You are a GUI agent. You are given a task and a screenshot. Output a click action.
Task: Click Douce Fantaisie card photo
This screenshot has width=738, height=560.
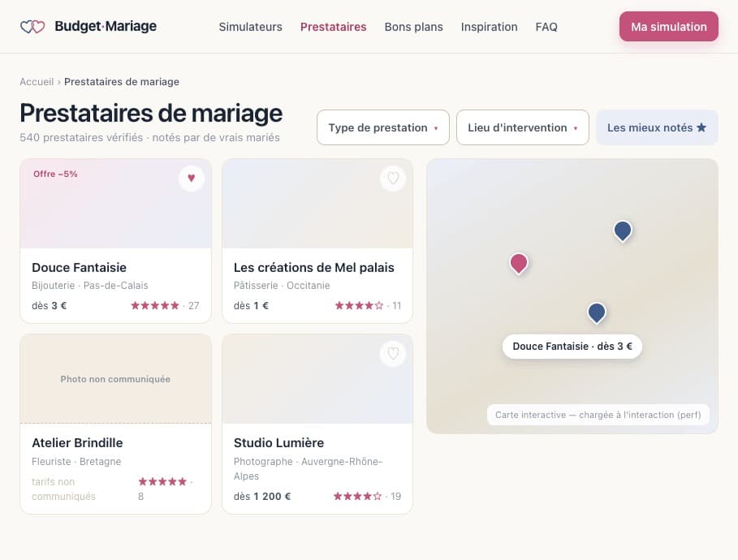coord(116,203)
